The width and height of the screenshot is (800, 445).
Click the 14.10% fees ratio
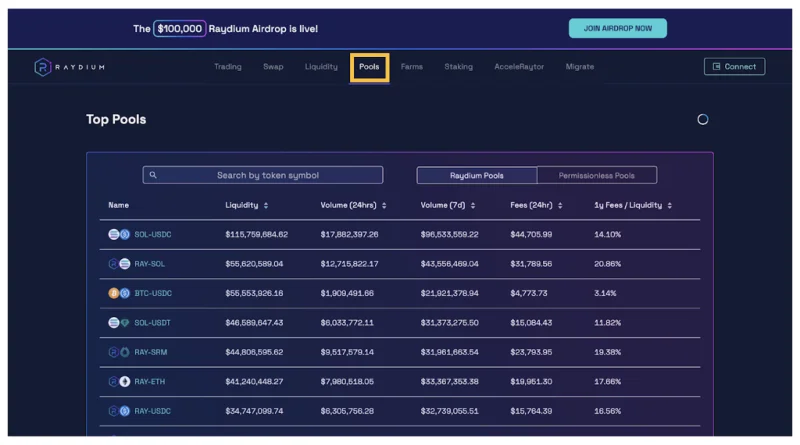click(608, 234)
